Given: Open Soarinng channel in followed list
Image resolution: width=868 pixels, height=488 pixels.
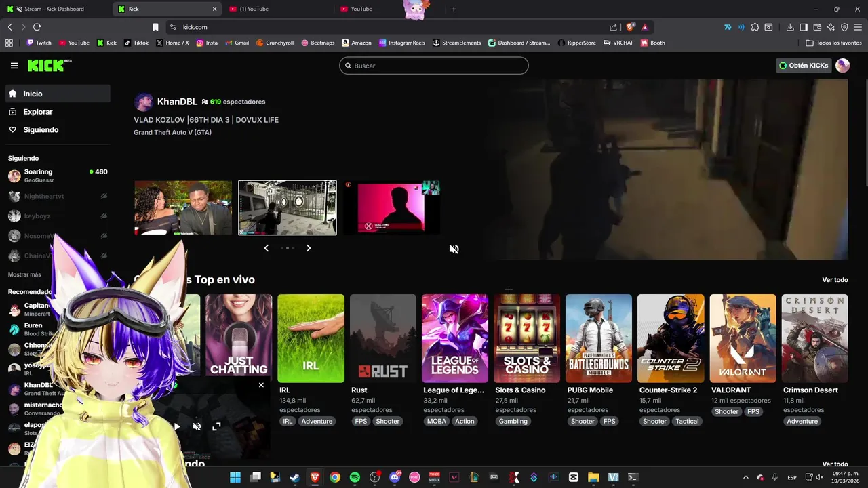Looking at the screenshot, I should click(x=58, y=176).
